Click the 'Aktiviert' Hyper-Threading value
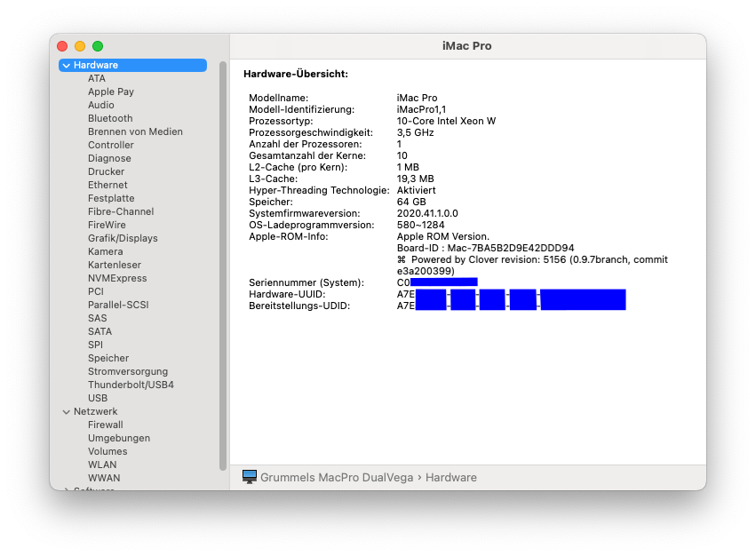The height and width of the screenshot is (556, 756). pos(416,190)
